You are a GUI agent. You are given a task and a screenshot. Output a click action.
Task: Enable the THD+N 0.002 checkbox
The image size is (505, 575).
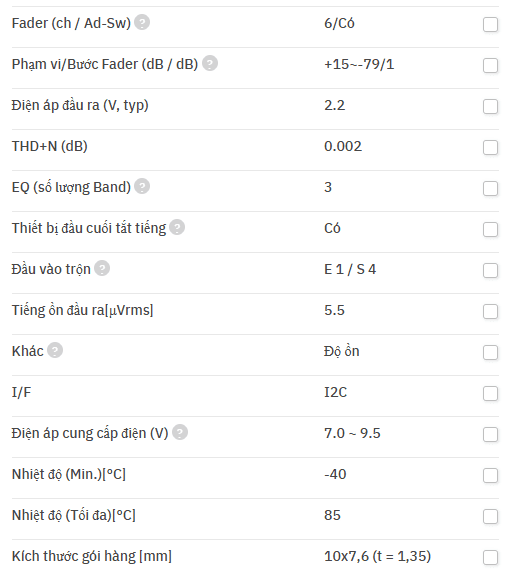point(490,147)
